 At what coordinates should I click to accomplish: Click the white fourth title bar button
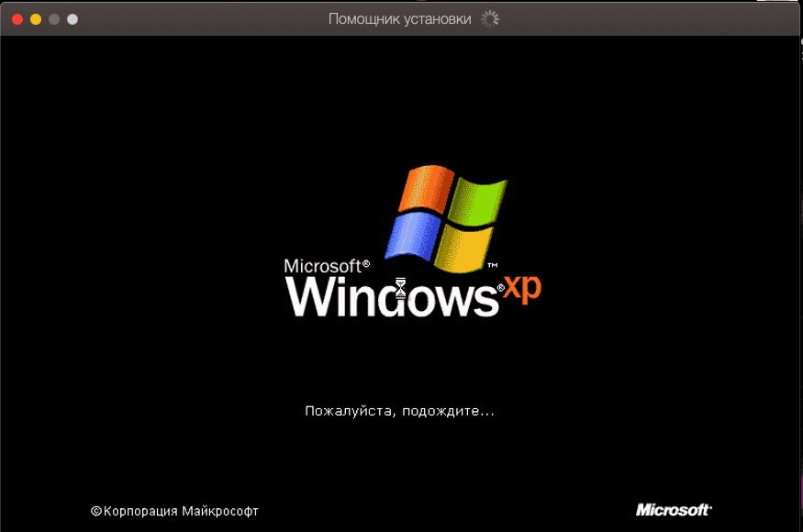point(72,19)
